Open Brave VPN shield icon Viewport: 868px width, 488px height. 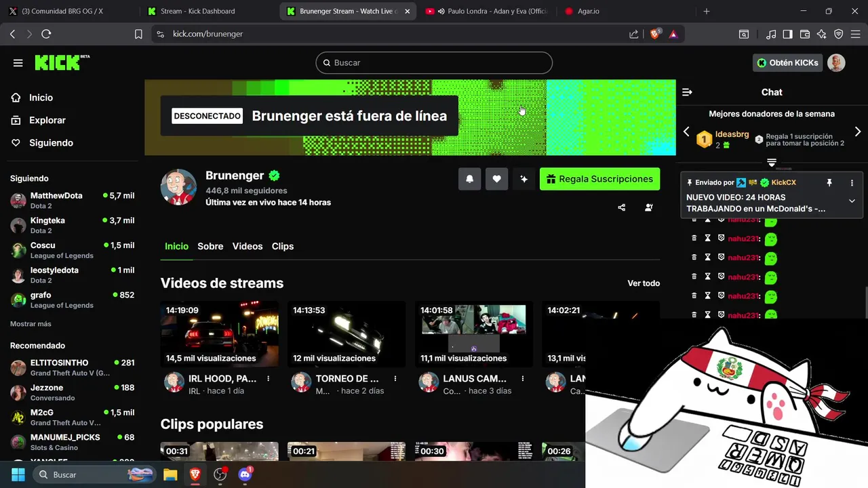(839, 34)
